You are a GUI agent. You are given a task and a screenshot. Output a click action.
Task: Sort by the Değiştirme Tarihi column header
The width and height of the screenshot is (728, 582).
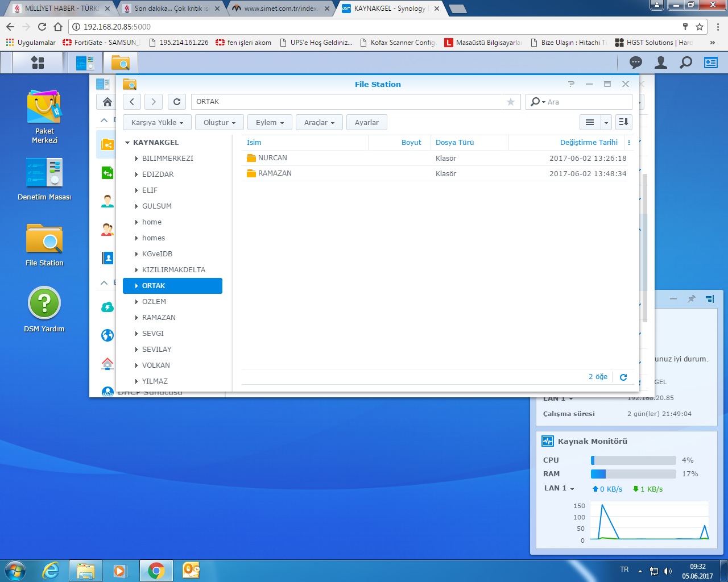[x=588, y=143]
